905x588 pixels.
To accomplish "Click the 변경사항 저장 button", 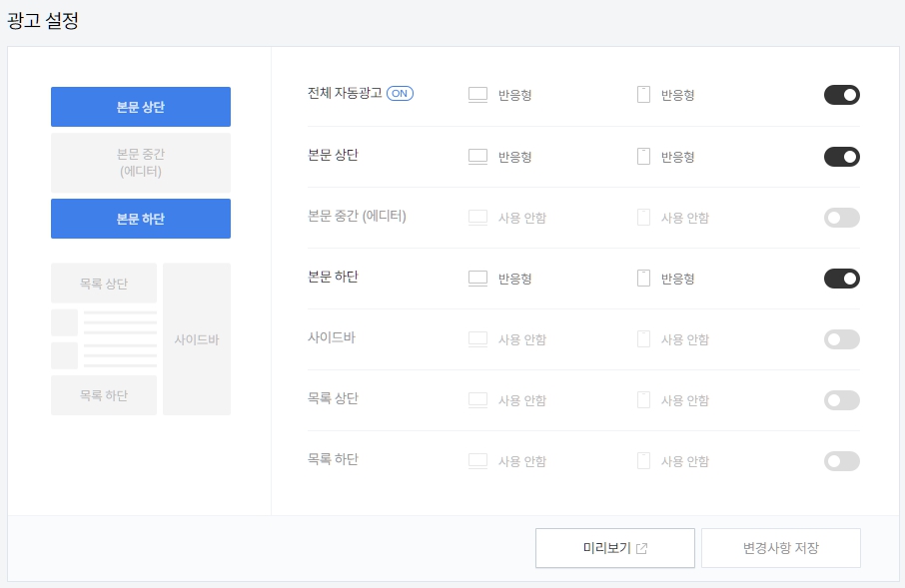I will (x=781, y=548).
